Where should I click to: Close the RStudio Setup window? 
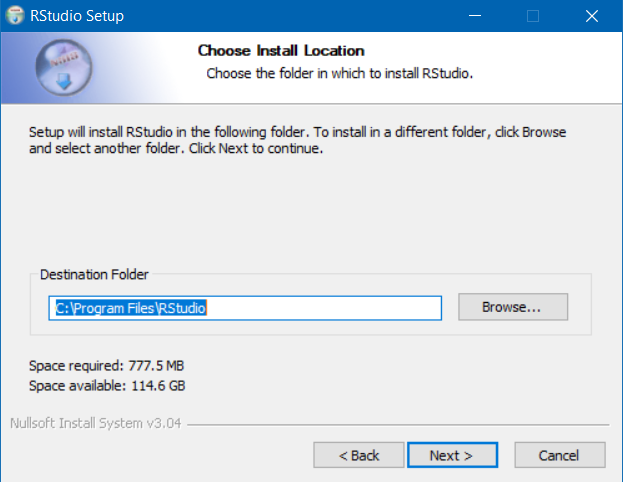click(592, 16)
